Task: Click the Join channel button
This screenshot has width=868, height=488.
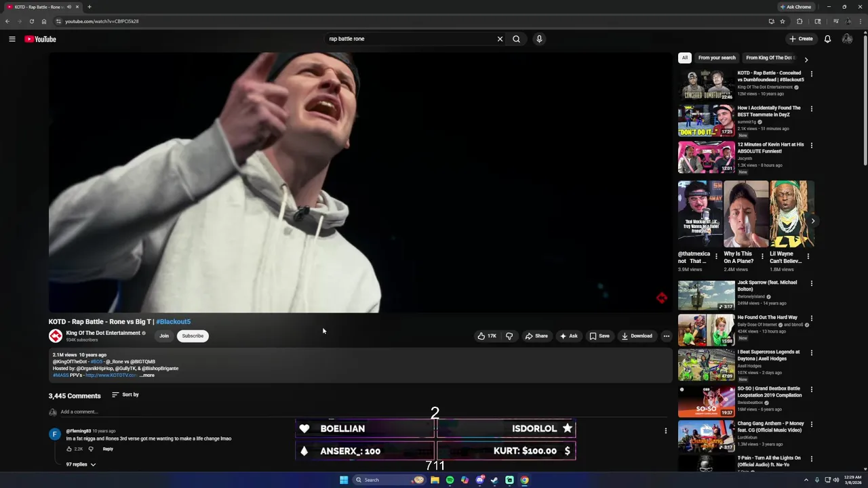Action: point(164,336)
